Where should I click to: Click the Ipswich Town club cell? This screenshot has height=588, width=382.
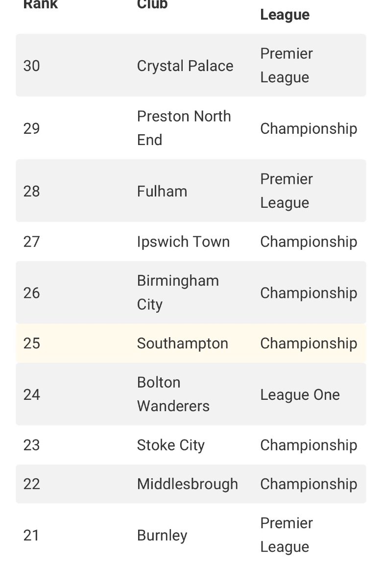[183, 242]
